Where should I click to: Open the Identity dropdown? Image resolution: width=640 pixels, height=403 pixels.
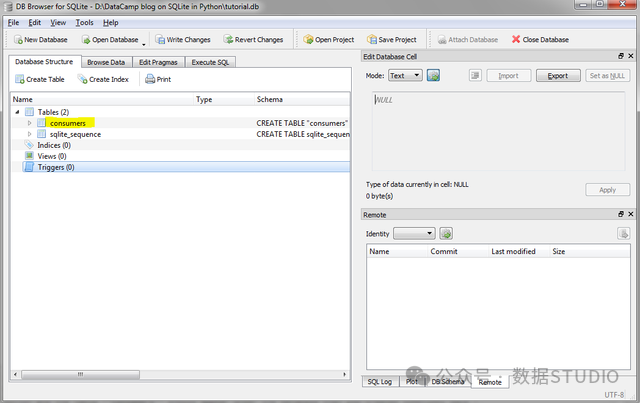coord(414,234)
